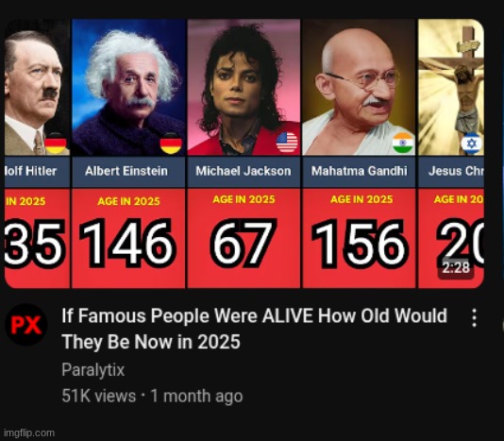Viewport: 504px width, 441px height.
Task: Click the large 156 age number
Action: coord(360,244)
